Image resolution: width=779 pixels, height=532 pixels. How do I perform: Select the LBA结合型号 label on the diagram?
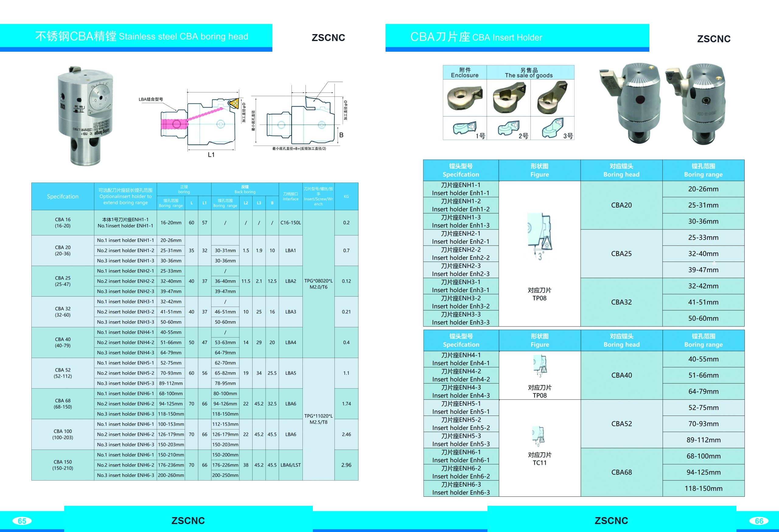[x=151, y=99]
